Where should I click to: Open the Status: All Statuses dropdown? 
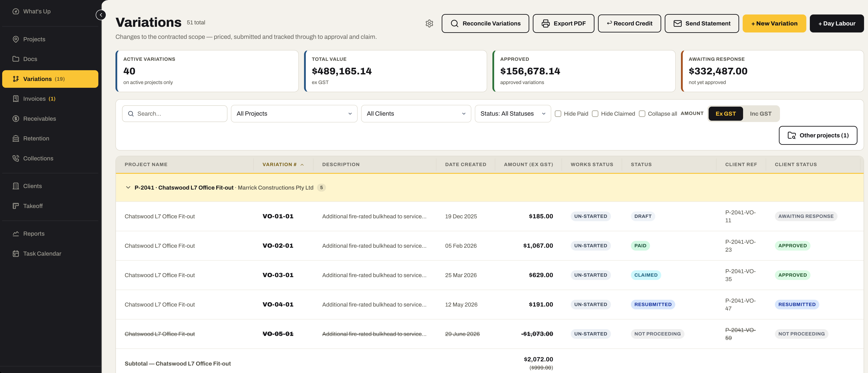tap(513, 114)
